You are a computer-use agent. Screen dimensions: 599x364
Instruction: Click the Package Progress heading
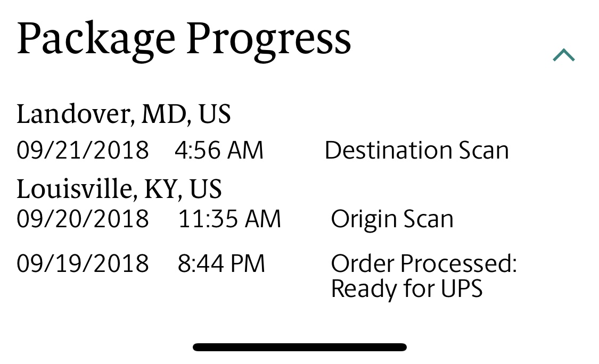coord(184,40)
